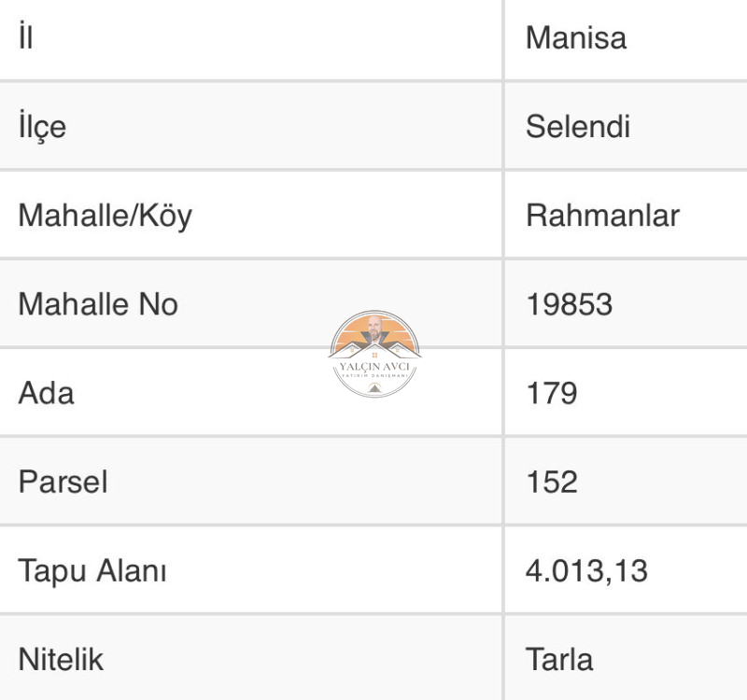The width and height of the screenshot is (747, 700).
Task: Click the 19853 number
Action: pos(570,304)
